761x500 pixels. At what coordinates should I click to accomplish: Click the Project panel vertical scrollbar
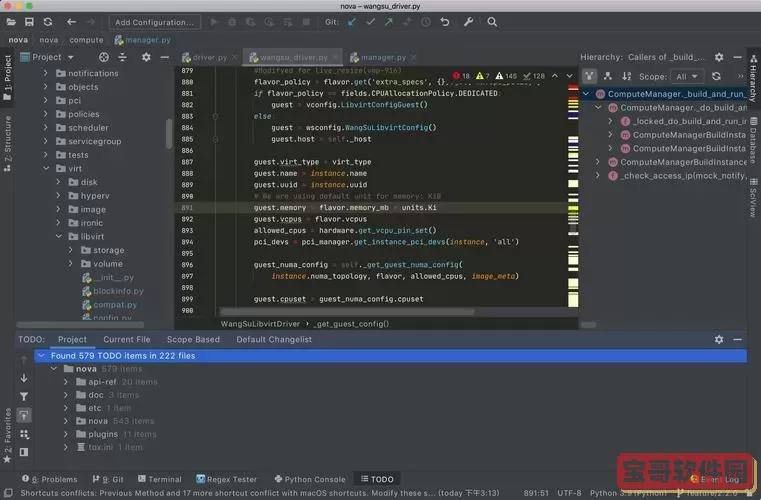coord(169,133)
